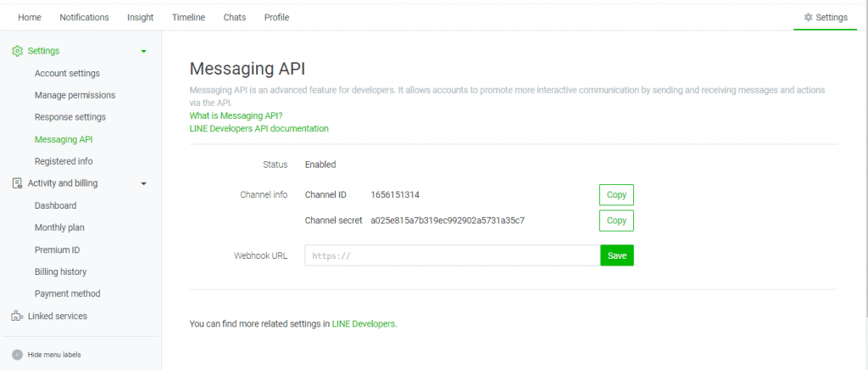868x370 pixels.
Task: Open the Dashboard sidebar item
Action: pyautogui.click(x=55, y=205)
